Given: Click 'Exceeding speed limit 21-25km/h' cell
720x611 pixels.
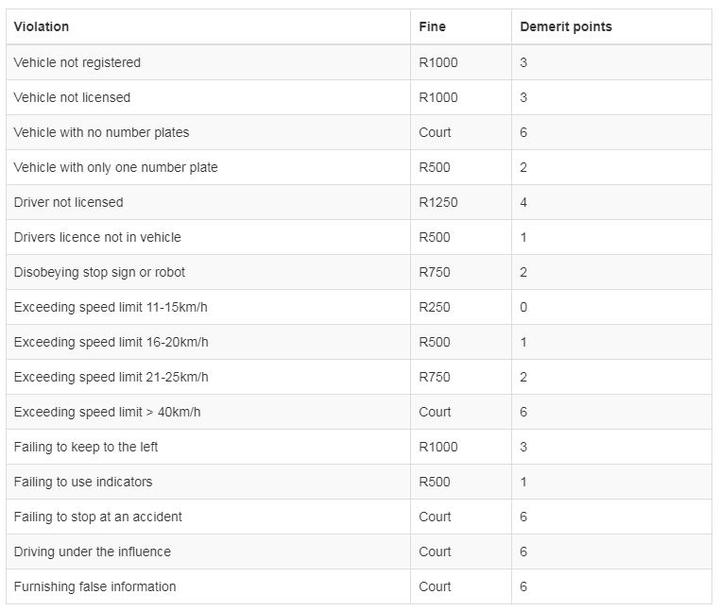Looking at the screenshot, I should tap(110, 377).
